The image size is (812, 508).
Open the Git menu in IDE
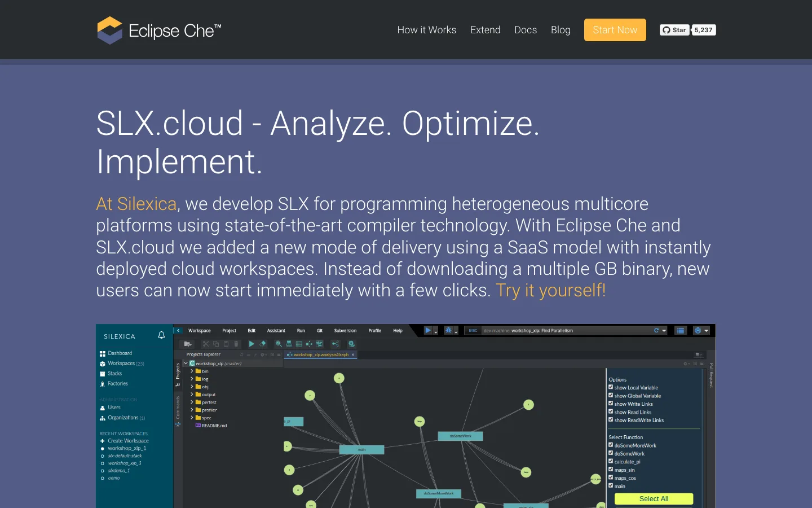(x=320, y=331)
